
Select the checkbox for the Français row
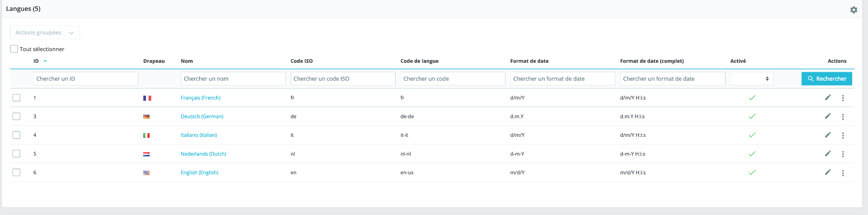(17, 98)
